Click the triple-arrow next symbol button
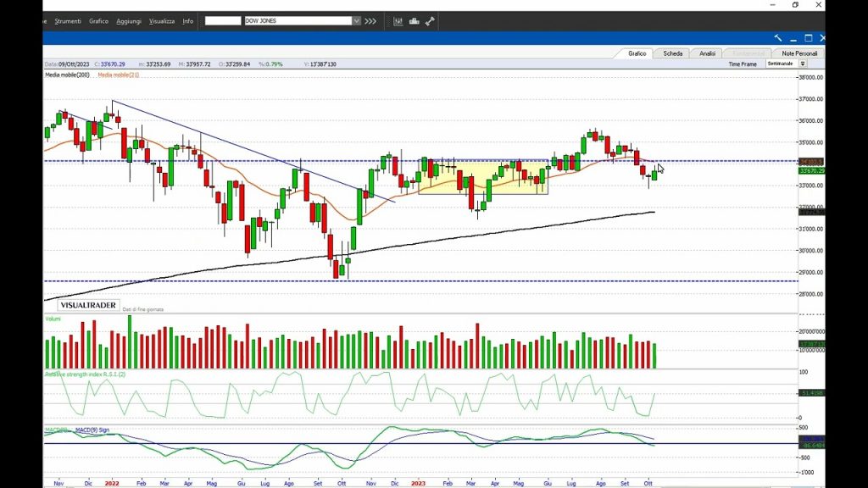 [x=370, y=21]
